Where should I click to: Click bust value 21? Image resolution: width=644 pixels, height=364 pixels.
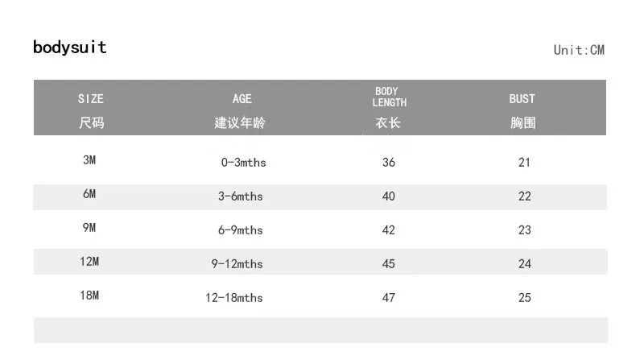click(x=524, y=163)
